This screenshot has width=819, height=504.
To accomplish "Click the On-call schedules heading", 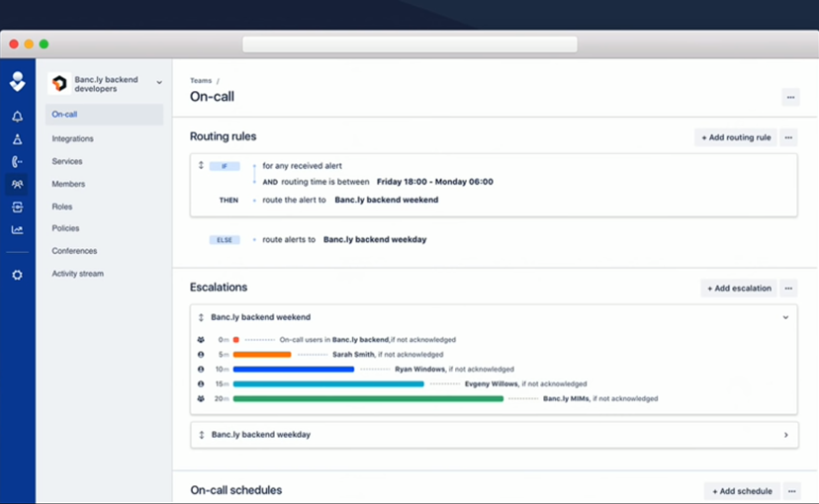I will 236,490.
